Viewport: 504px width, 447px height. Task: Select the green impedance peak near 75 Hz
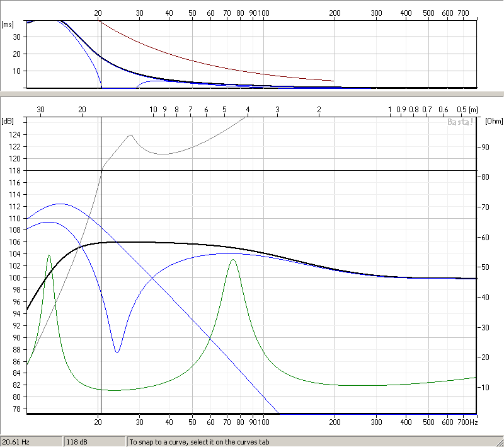(x=233, y=260)
